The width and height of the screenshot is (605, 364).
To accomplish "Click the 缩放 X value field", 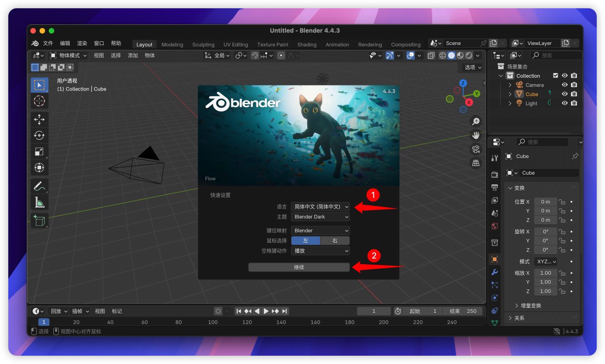I will [x=546, y=273].
